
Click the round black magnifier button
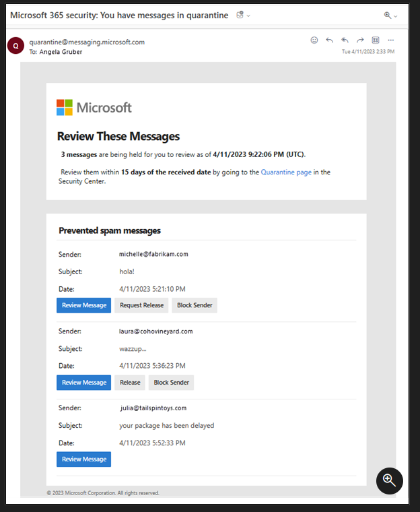tap(389, 480)
